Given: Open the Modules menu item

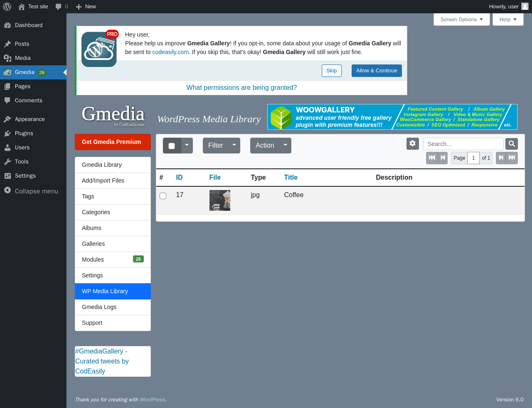Looking at the screenshot, I should (x=113, y=260).
